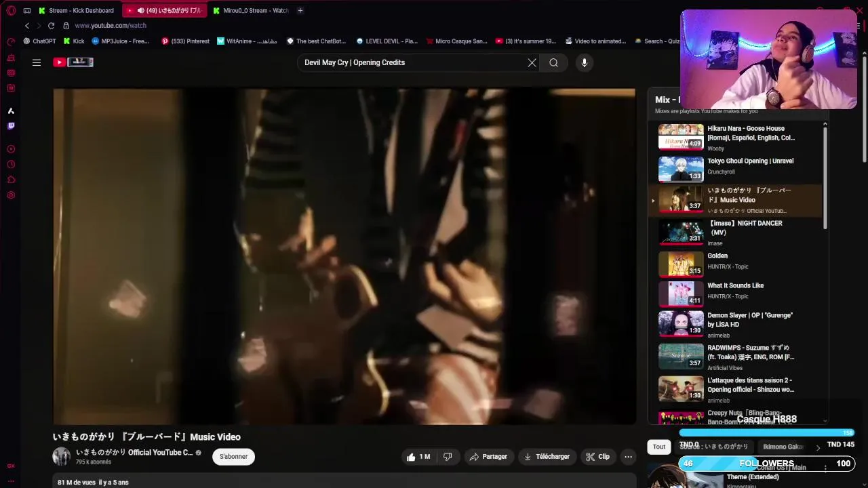Switch to Stream - Kick Dashboard tab
868x488 pixels.
(77, 10)
